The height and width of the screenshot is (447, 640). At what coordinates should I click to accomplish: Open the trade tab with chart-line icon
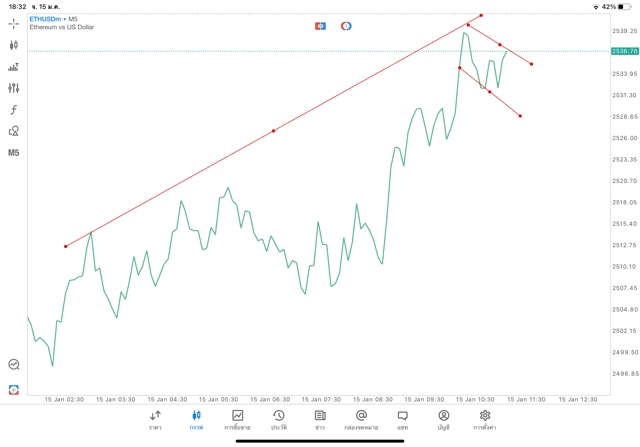(237, 419)
